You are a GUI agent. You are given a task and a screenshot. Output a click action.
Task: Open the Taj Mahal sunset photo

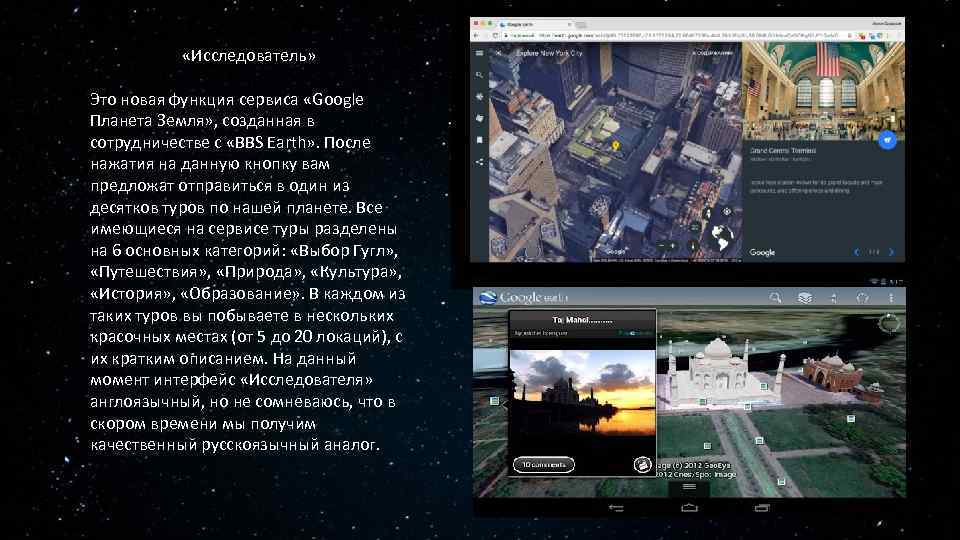(582, 392)
